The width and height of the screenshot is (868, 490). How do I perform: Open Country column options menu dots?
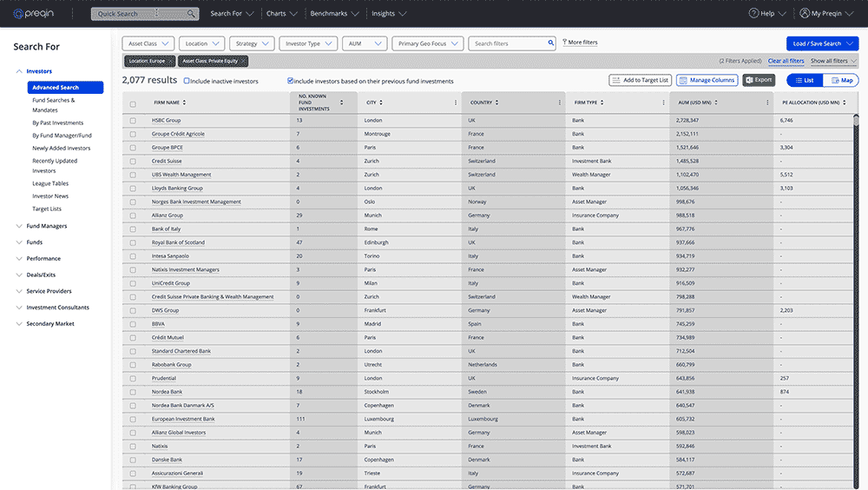(560, 103)
